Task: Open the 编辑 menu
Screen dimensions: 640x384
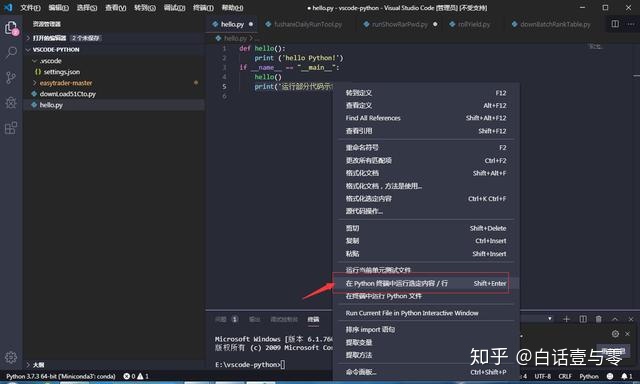Action: click(58, 8)
